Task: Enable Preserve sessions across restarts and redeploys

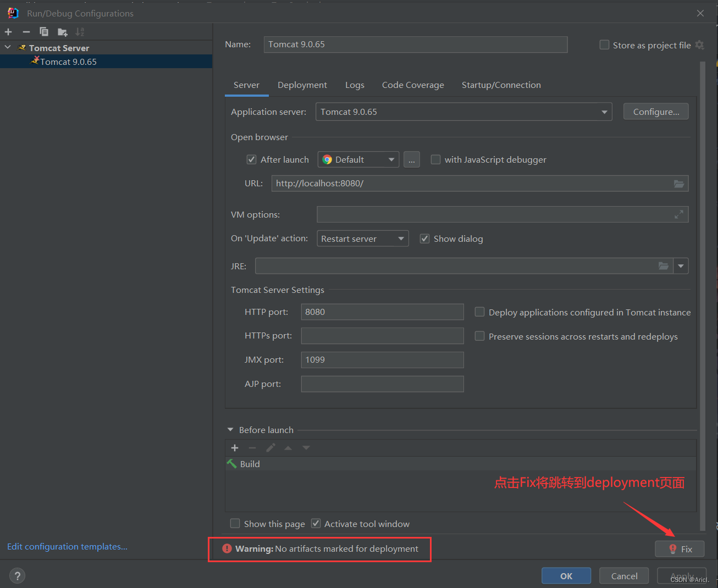Action: coord(479,336)
